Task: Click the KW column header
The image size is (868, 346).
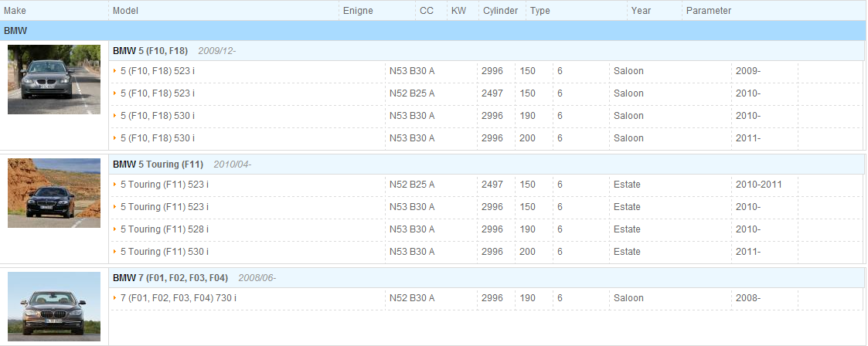Action: (459, 11)
